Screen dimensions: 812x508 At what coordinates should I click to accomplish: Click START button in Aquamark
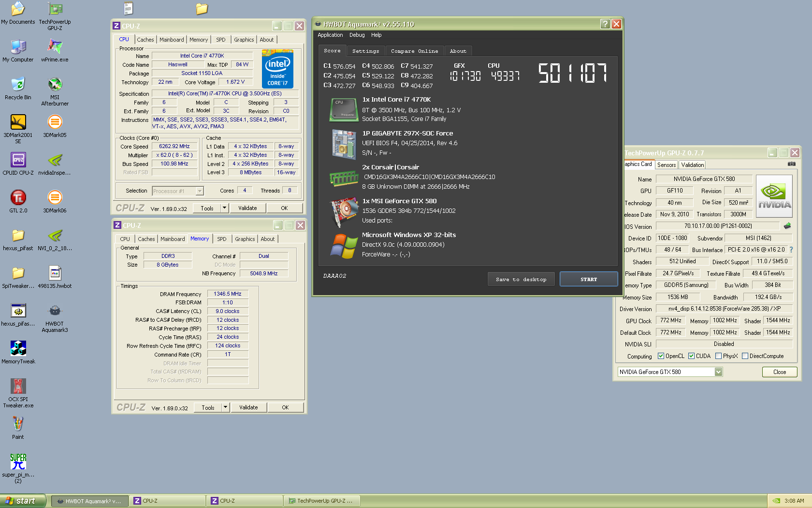[589, 279]
